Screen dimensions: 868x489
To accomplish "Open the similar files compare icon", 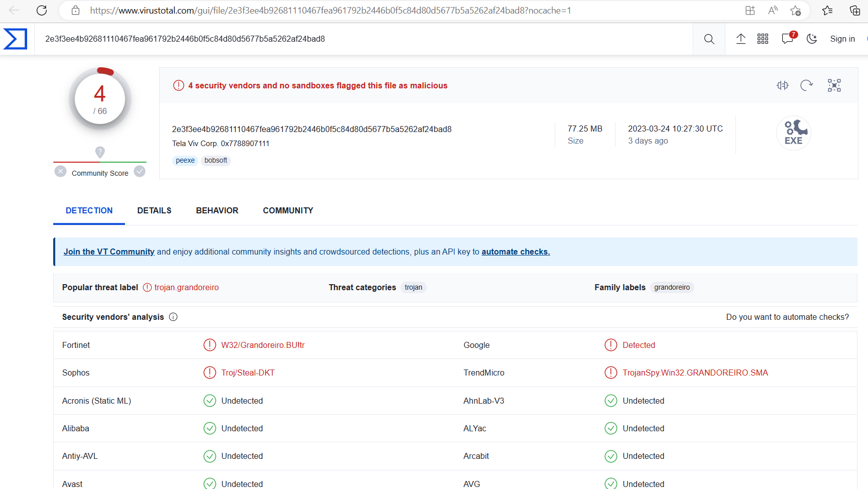I will coord(782,85).
